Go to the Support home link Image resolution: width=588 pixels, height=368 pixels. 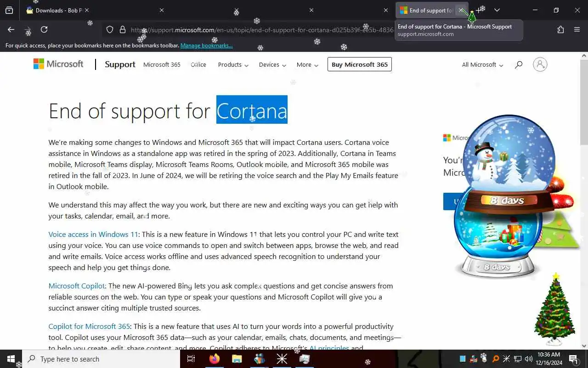point(120,64)
